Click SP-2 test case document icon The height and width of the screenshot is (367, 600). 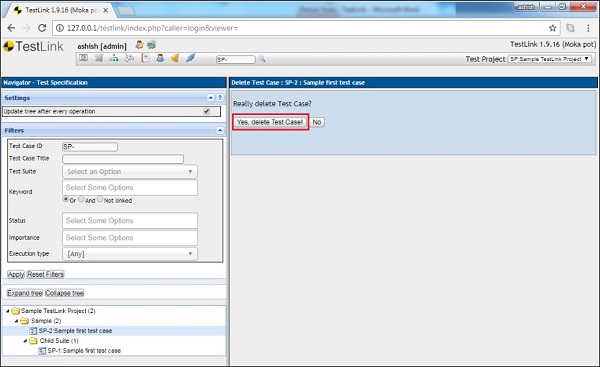(33, 331)
